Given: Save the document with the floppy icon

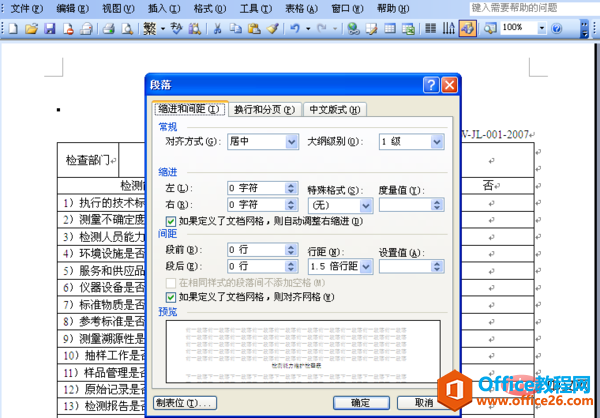Looking at the screenshot, I should 50,29.
